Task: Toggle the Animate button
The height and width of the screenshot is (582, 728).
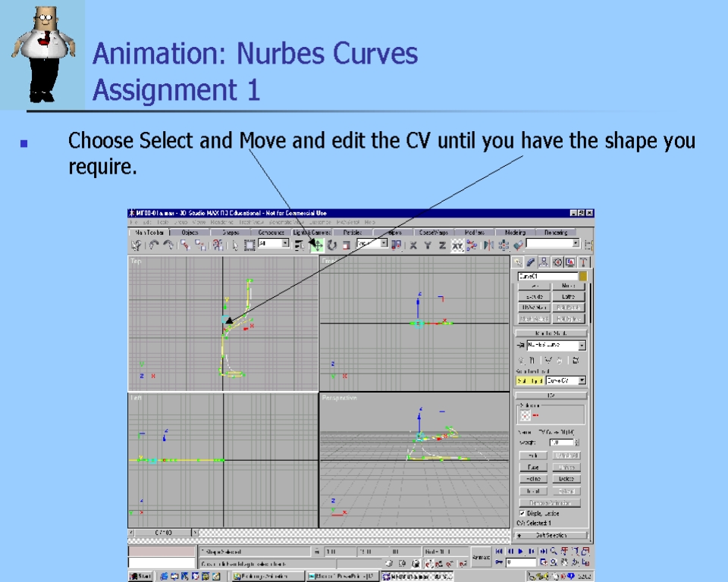Action: pos(480,557)
